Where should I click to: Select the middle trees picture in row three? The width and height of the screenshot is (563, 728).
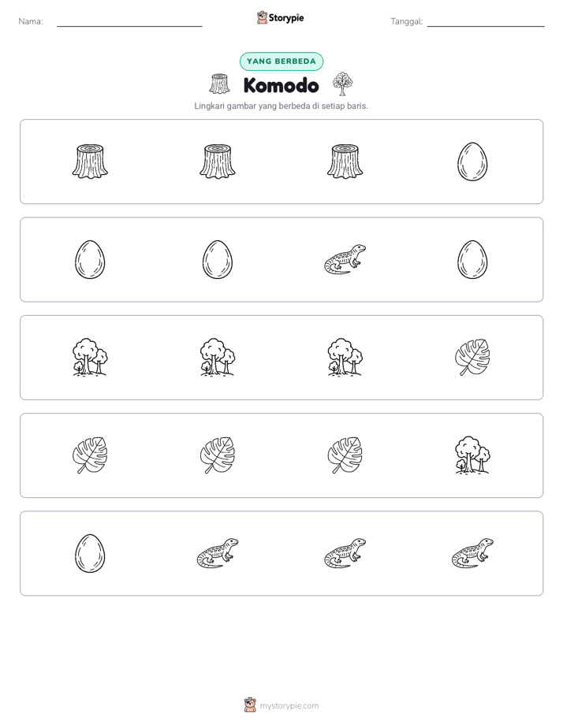pyautogui.click(x=218, y=357)
